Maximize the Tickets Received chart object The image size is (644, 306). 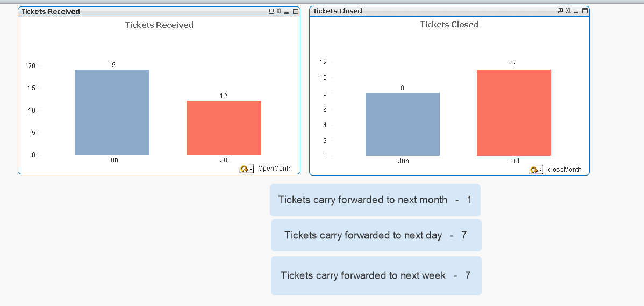(x=295, y=11)
